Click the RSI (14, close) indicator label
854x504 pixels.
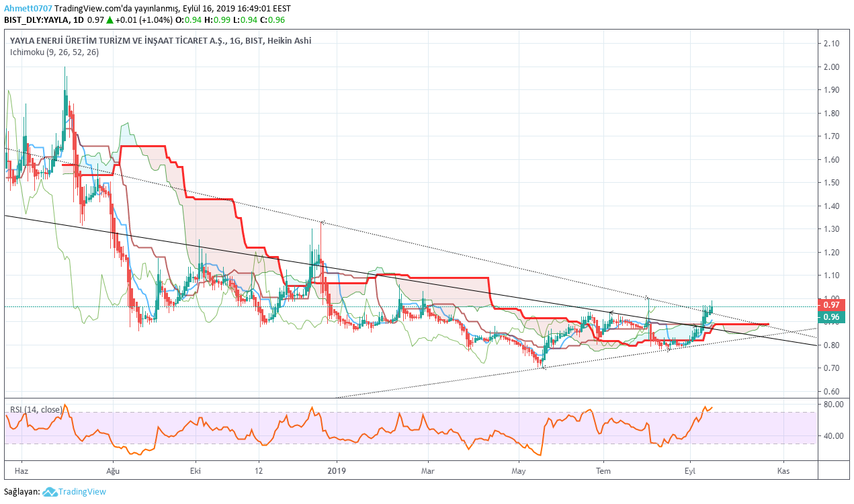point(35,409)
